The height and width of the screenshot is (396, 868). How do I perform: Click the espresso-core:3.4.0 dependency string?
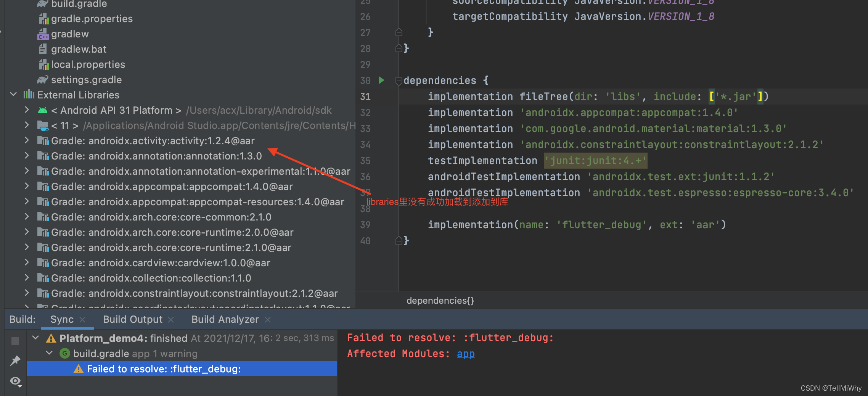coord(720,193)
